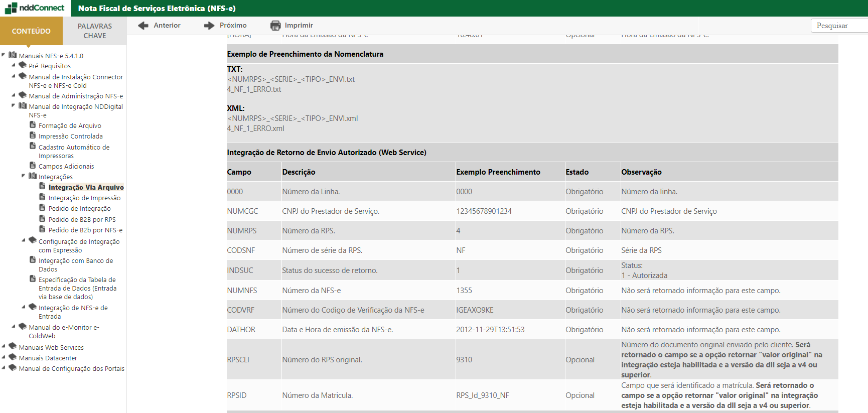Click the Anterior back arrow icon

[x=143, y=26]
